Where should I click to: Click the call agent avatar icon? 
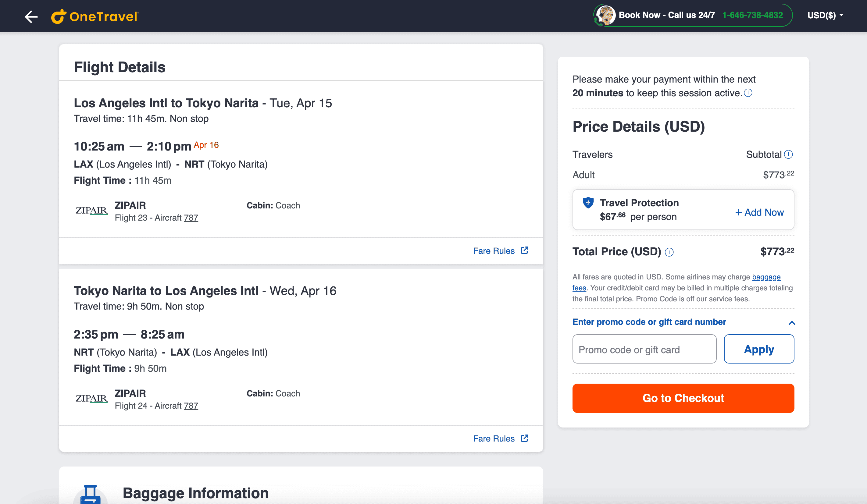pyautogui.click(x=605, y=16)
